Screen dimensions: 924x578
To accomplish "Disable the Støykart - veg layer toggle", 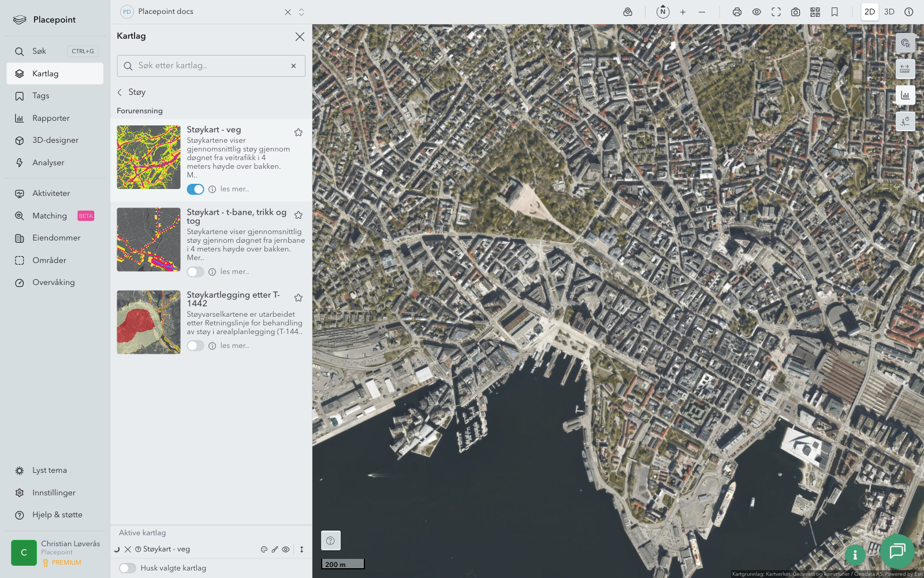I will point(195,190).
